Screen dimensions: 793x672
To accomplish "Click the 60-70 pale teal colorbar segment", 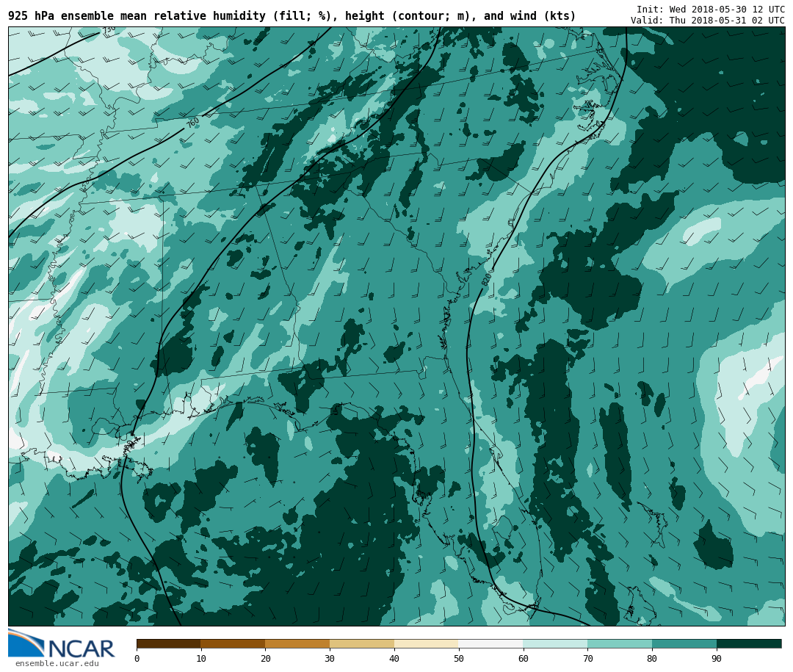I will (555, 643).
